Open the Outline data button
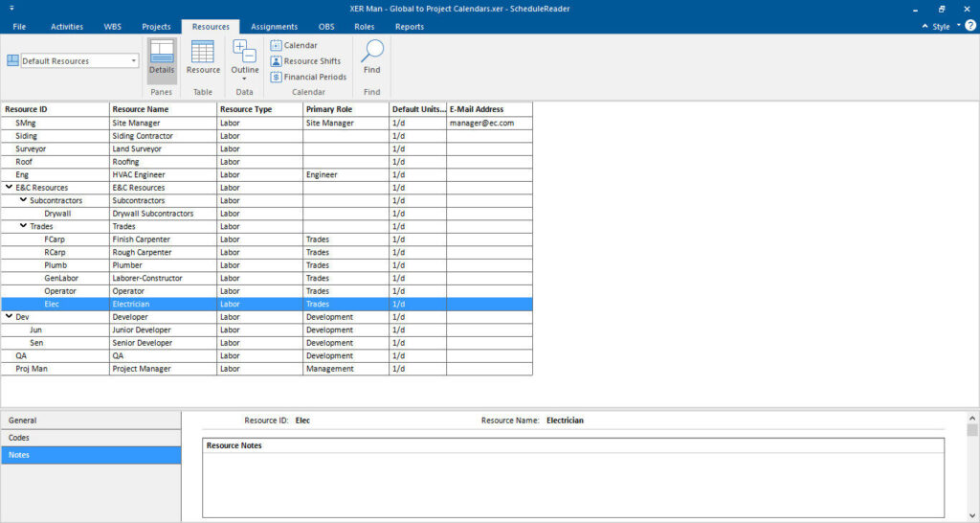Screen dimensions: 980x523 tap(244, 60)
